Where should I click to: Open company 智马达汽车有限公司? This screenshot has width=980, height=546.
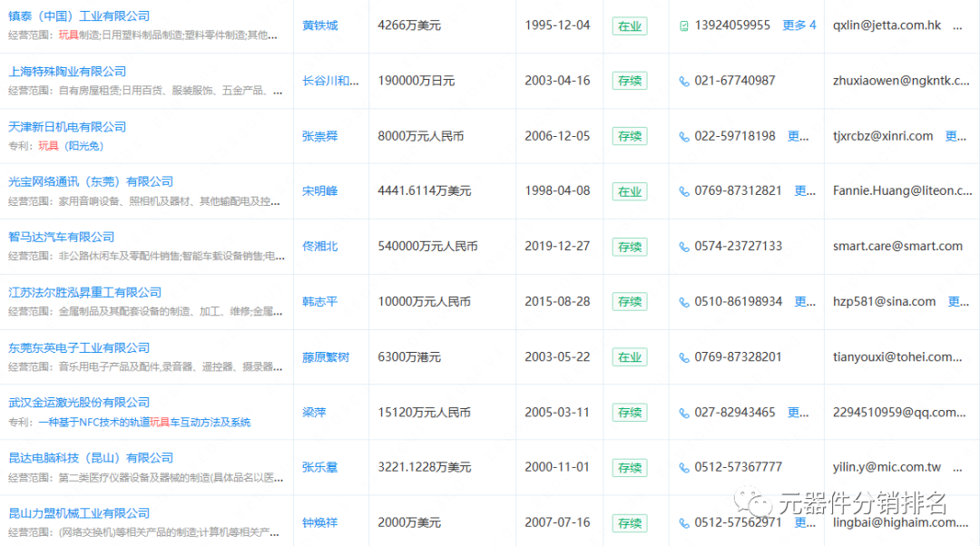click(62, 238)
